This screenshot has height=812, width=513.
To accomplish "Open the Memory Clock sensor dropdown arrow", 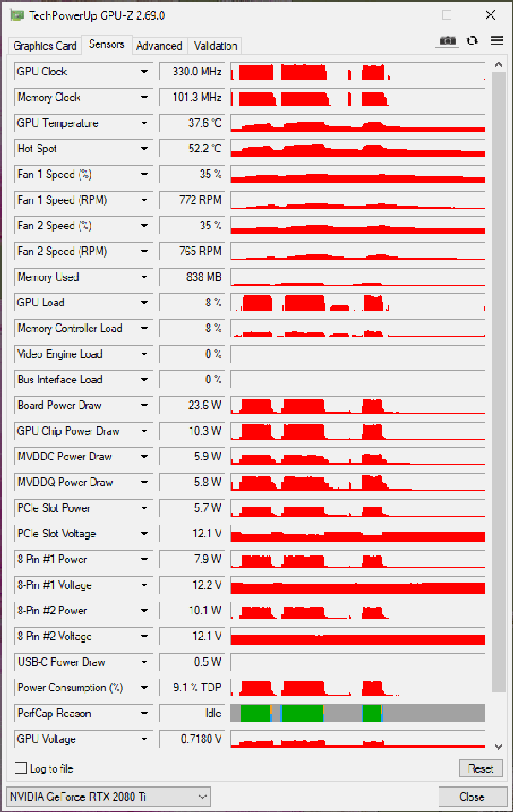I will point(144,98).
